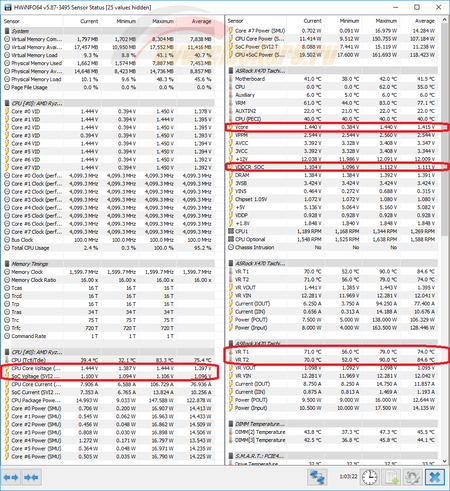Click the scrollbar up arrow

pyautogui.click(x=444, y=20)
